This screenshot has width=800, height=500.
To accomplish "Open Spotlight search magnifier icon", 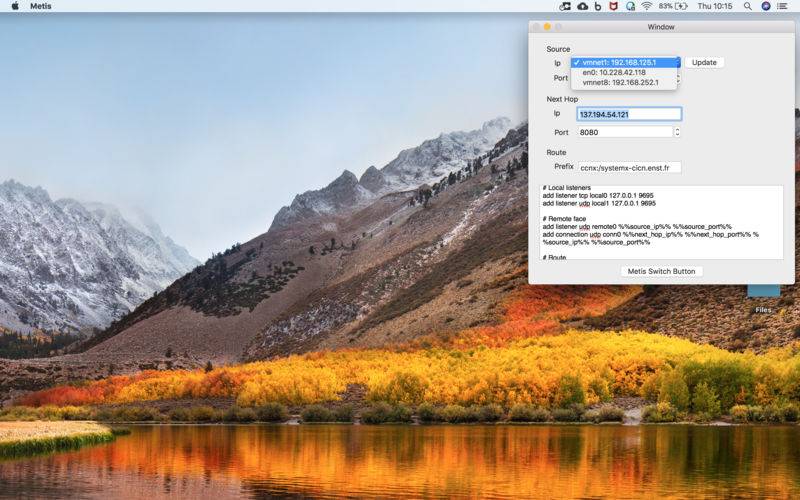I will pos(747,6).
